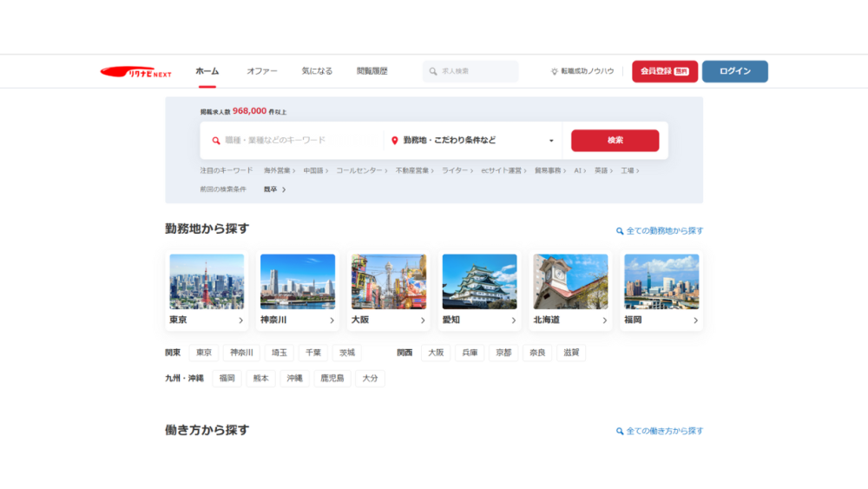
Task: Click the arrow on the 東京 card
Action: [x=241, y=320]
